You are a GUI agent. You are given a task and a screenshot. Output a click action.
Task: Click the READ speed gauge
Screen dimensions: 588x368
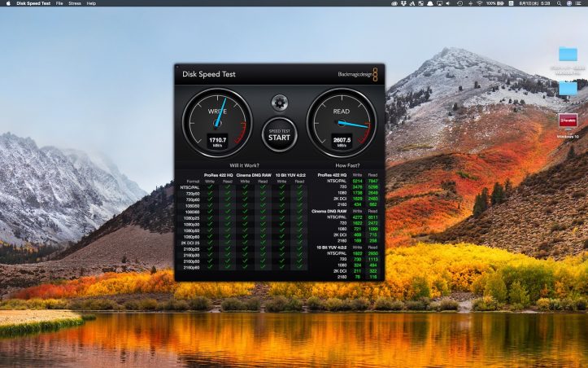pos(342,123)
